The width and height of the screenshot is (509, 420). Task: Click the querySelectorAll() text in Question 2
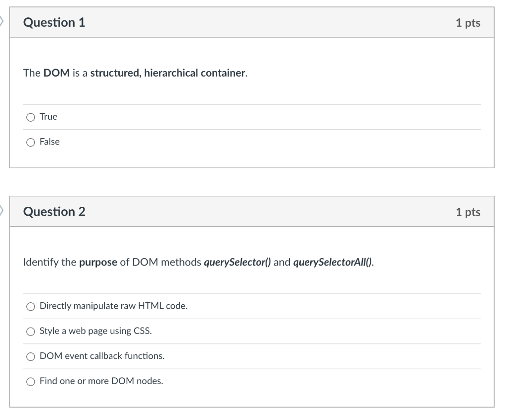[x=333, y=262]
